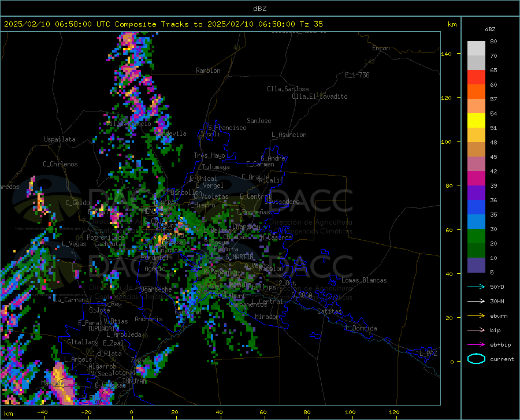
Task: Click the magenta eb+bip arrow in legend
Action: point(476,345)
